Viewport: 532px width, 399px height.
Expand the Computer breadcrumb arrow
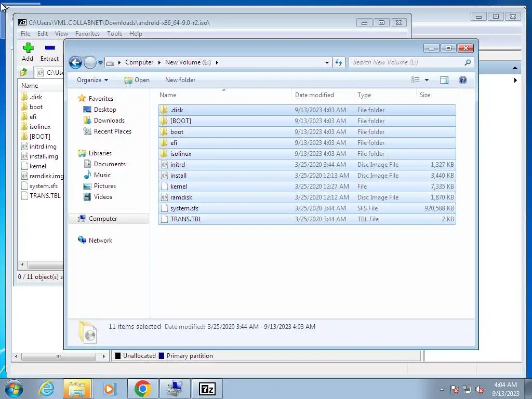point(159,62)
